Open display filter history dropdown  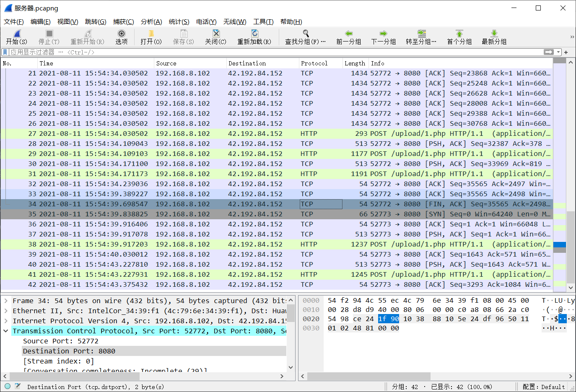(x=558, y=52)
